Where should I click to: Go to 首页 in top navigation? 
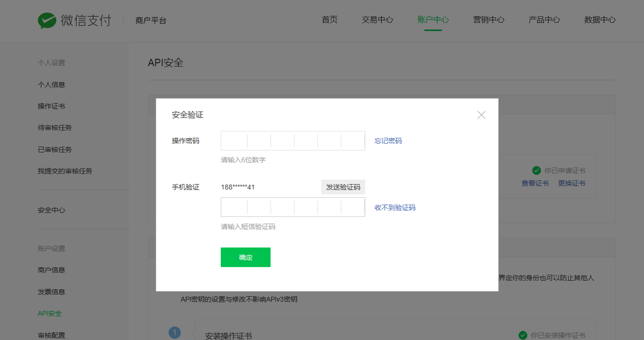click(x=330, y=20)
